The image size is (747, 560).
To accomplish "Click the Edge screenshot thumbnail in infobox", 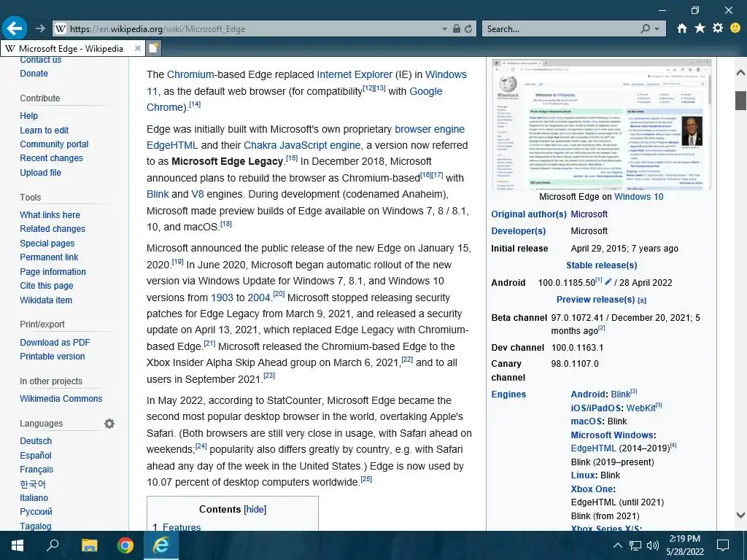I will pyautogui.click(x=602, y=124).
